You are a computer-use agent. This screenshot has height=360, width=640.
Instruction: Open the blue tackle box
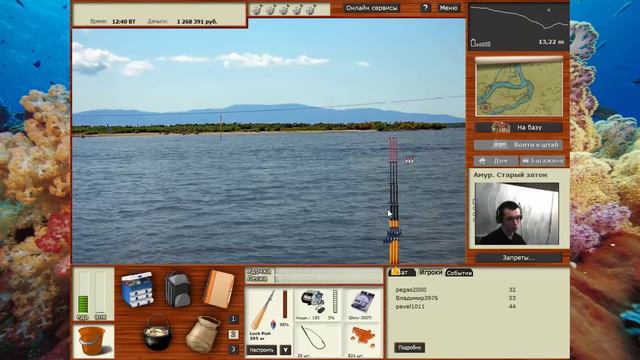[137, 289]
